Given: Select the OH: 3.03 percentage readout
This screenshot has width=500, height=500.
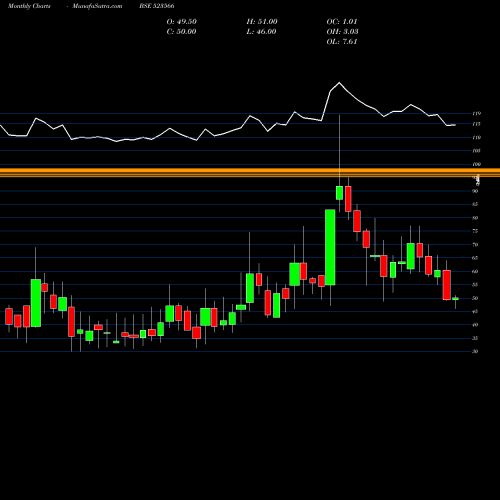Looking at the screenshot, I should click(342, 32).
